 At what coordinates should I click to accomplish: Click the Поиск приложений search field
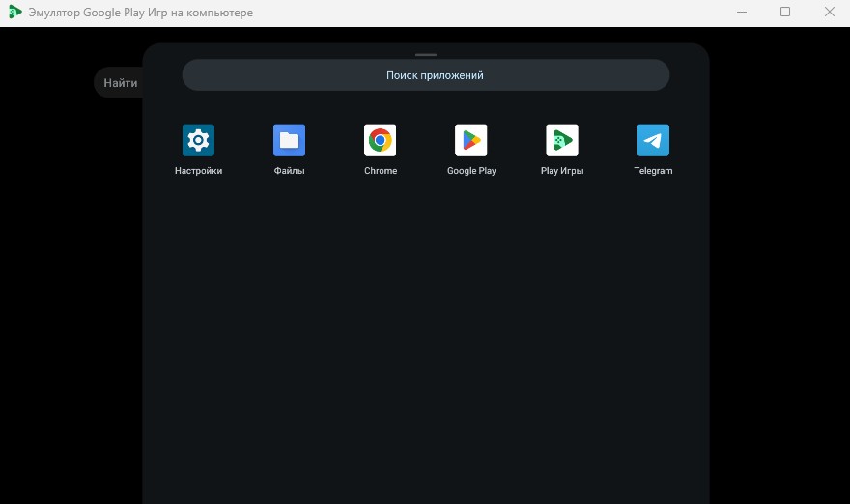426,75
